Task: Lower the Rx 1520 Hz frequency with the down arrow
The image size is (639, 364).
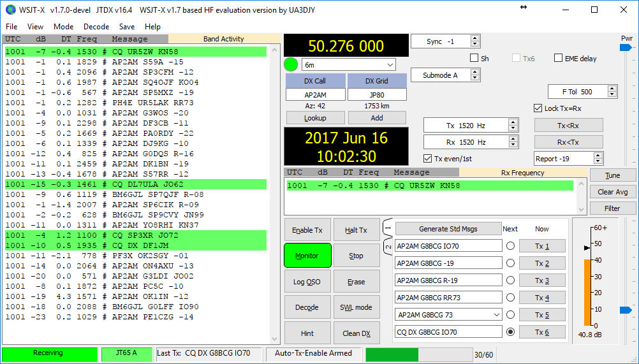Action: pos(513,145)
